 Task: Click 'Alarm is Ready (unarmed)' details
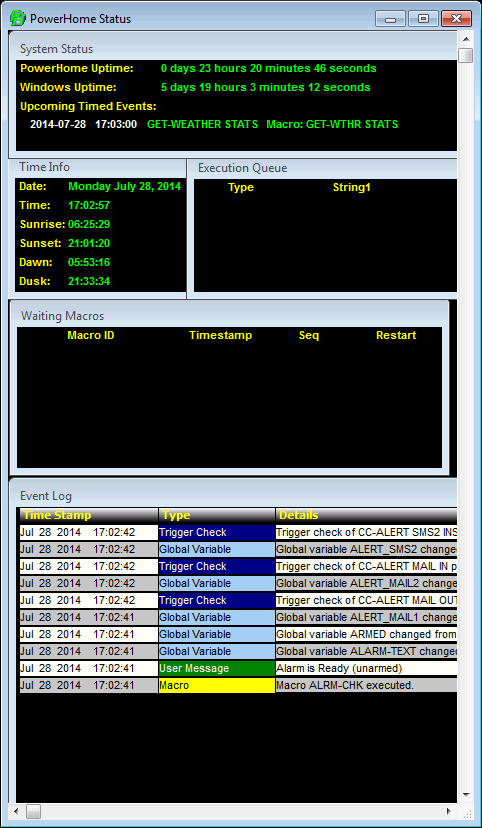[366, 669]
